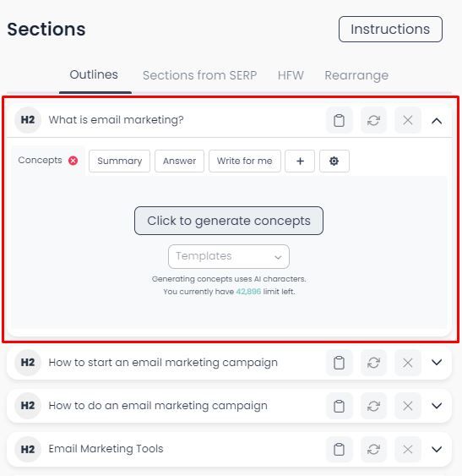The height and width of the screenshot is (476, 462).
Task: Expand 'How to start an email marketing campaign'
Action: pyautogui.click(x=437, y=362)
